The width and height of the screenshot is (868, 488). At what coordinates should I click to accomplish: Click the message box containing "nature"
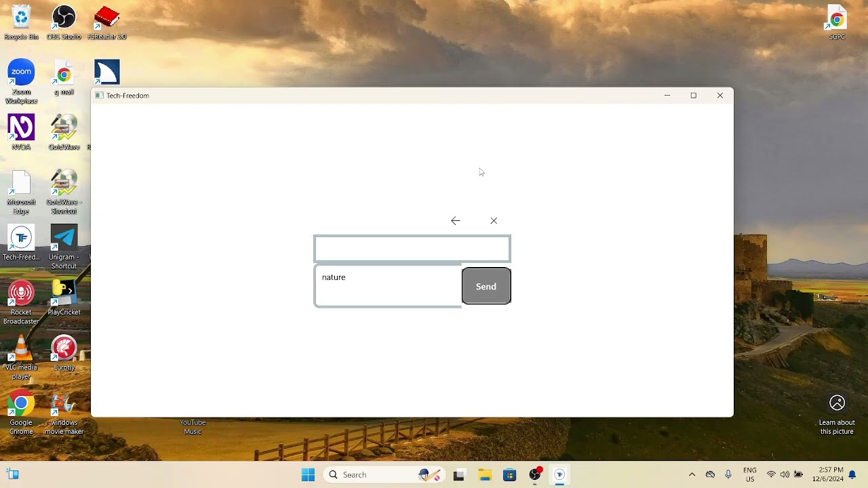388,286
